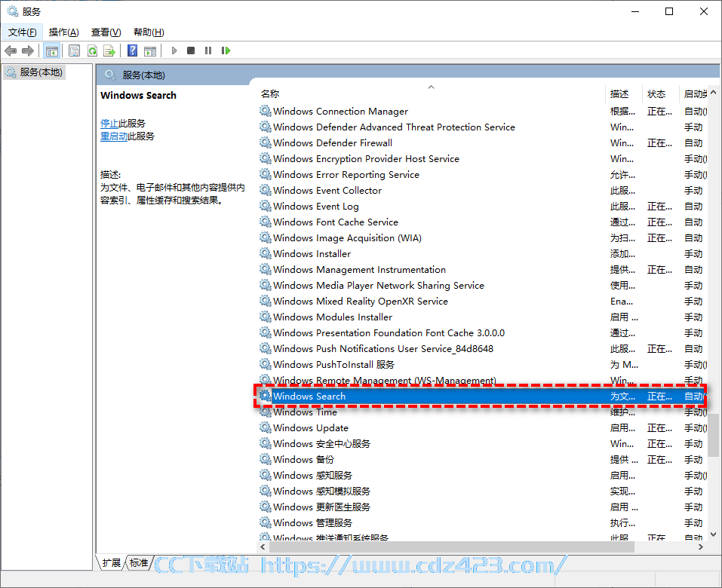Click 服务(本地) header in details pane
This screenshot has width=722, height=588.
143,75
